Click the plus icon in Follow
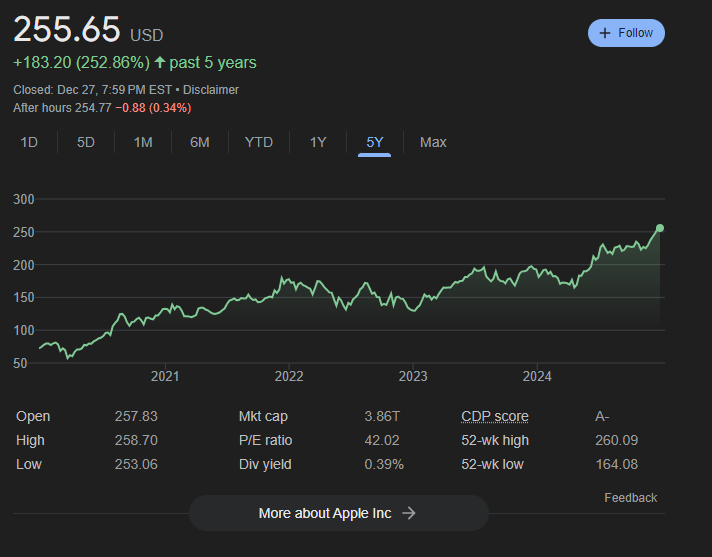 604,33
